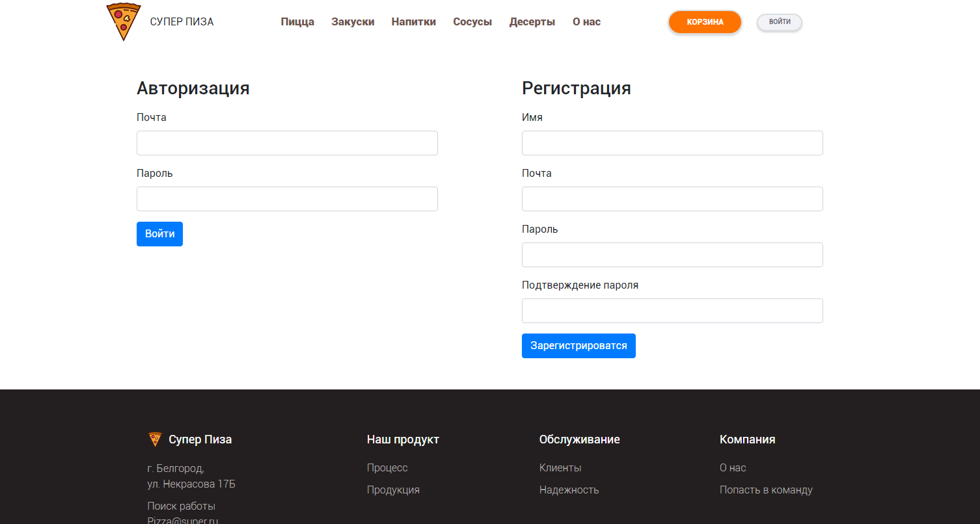Open the О нас page from the navbar
980x524 pixels.
pyautogui.click(x=586, y=21)
